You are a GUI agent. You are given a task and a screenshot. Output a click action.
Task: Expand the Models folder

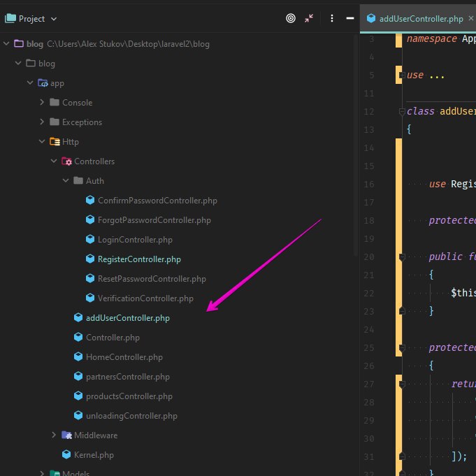tap(42, 473)
